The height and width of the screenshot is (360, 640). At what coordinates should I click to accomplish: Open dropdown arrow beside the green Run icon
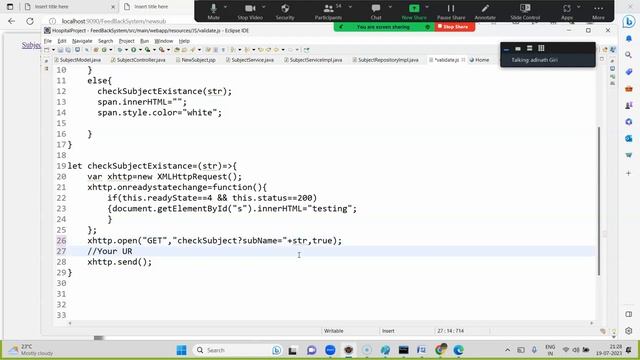pyautogui.click(x=140, y=50)
